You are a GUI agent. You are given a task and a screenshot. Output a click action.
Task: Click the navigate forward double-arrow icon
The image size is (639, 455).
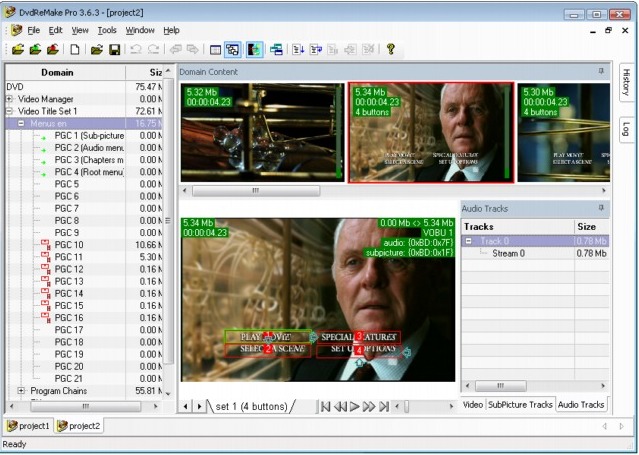coord(192,50)
